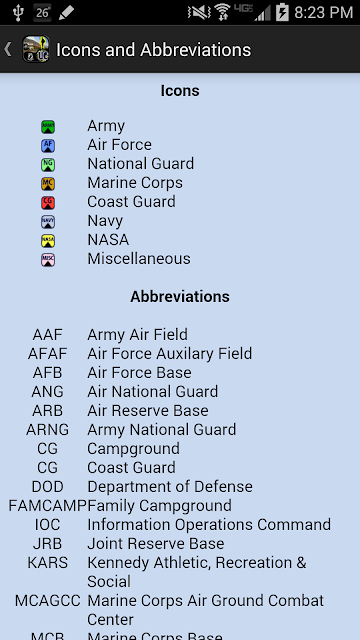
Task: Tap the pink Miscellaneous icon
Action: [x=48, y=260]
